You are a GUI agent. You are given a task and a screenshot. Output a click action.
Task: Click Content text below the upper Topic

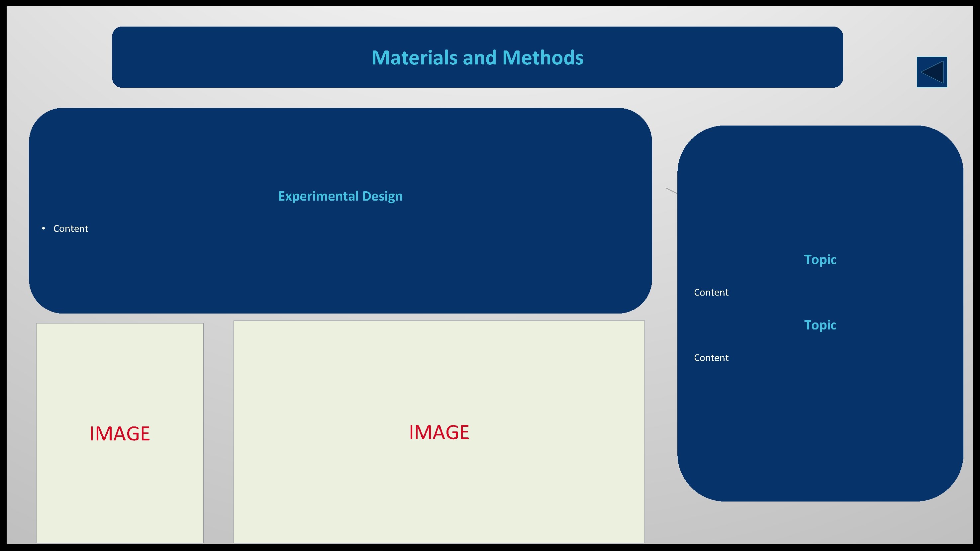click(711, 292)
